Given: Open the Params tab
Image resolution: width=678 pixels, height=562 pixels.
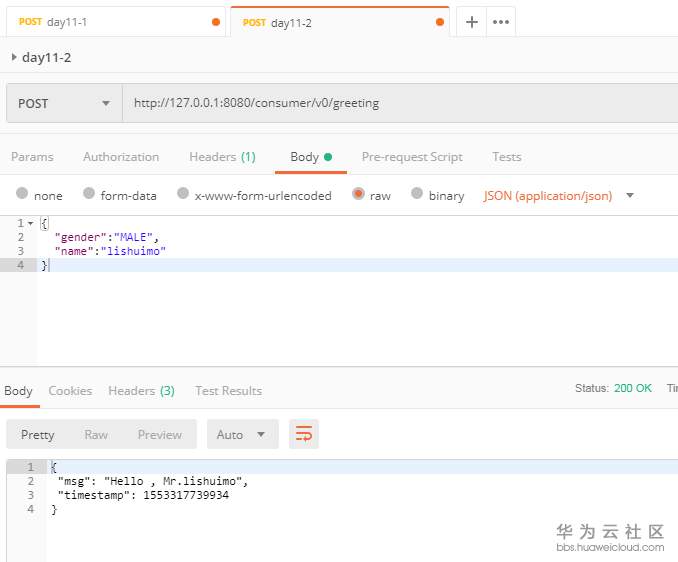Looking at the screenshot, I should 32,157.
